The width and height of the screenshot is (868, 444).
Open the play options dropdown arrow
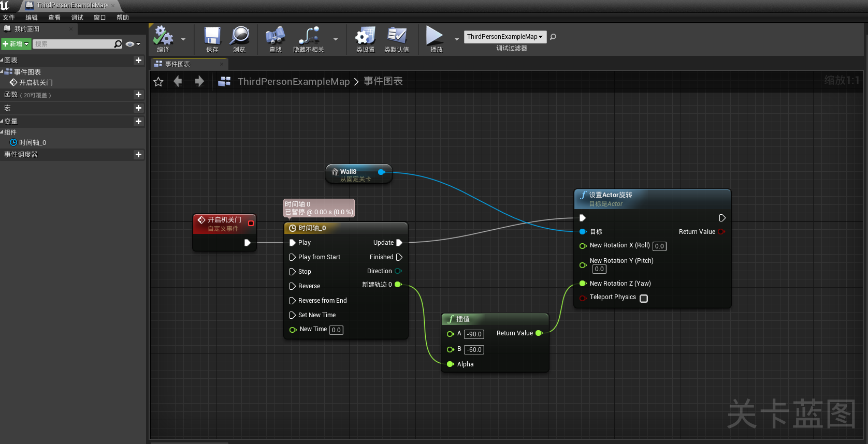[456, 39]
